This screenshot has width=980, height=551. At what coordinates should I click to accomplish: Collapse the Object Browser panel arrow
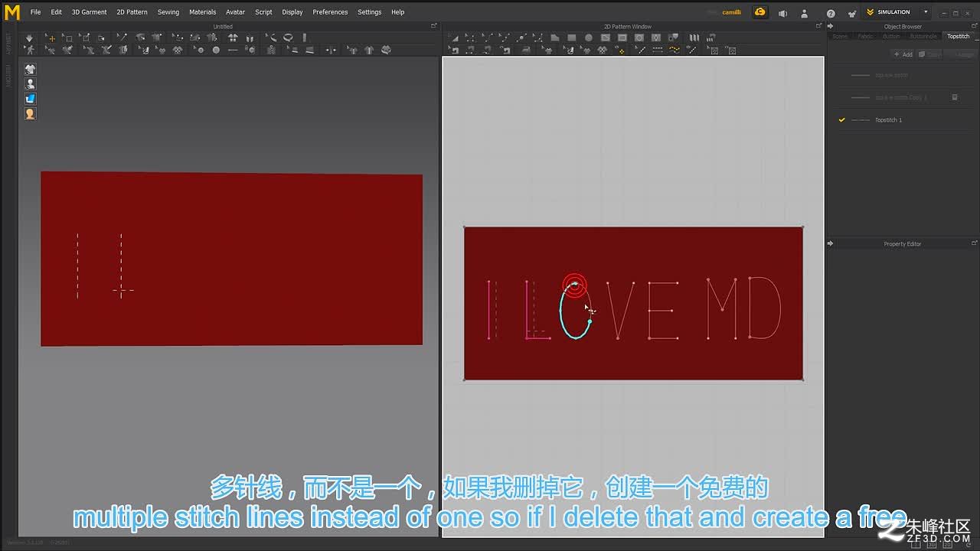[831, 26]
